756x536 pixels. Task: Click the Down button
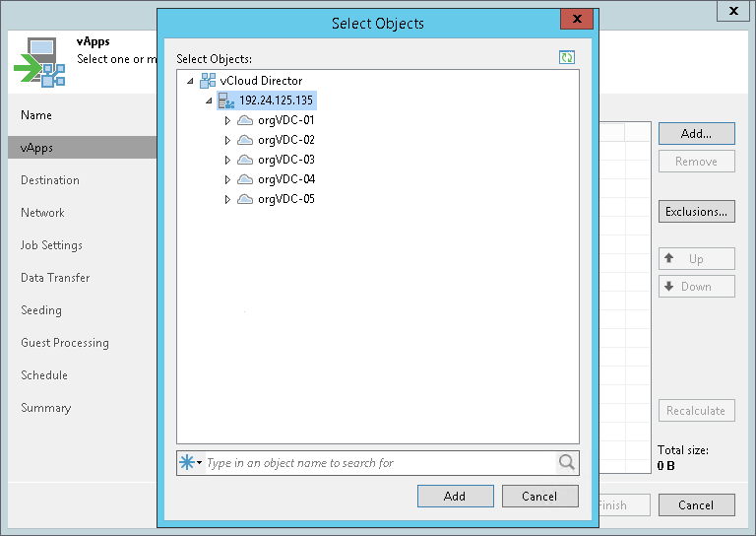click(x=697, y=286)
